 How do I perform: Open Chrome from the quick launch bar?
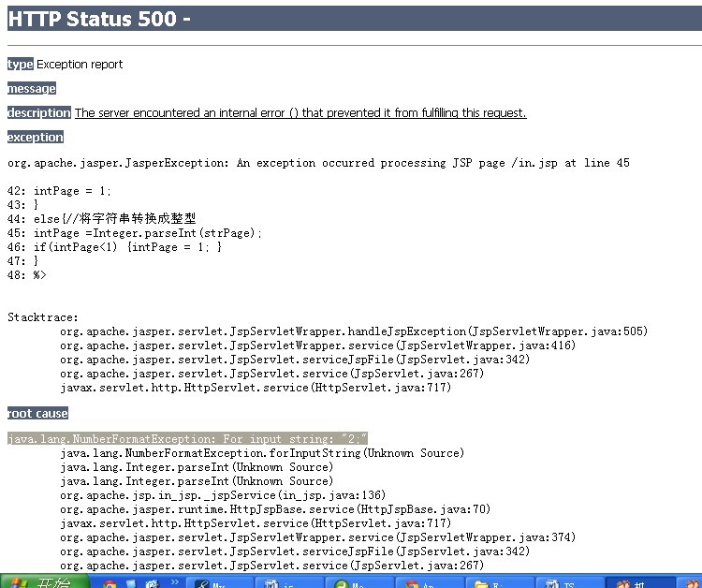(x=110, y=583)
